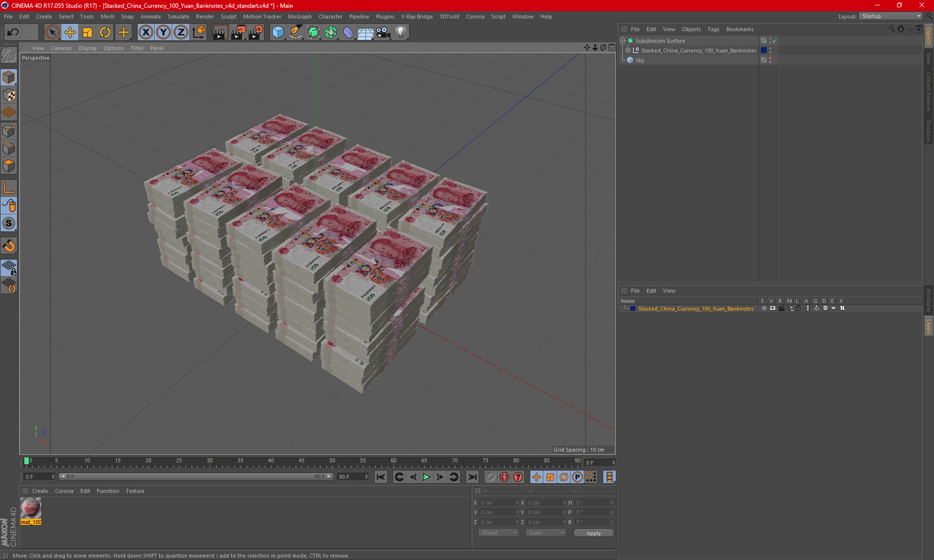Toggle X axis lock
Viewport: 934px width, 560px height.
pyautogui.click(x=145, y=33)
